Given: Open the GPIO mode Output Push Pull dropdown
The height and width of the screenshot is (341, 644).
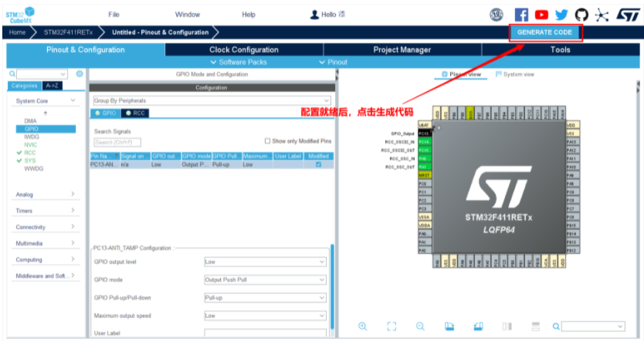Looking at the screenshot, I should pos(266,279).
